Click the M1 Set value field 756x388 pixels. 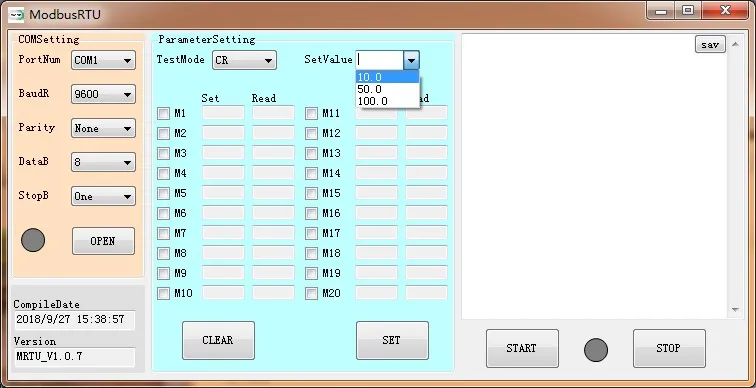pos(223,113)
